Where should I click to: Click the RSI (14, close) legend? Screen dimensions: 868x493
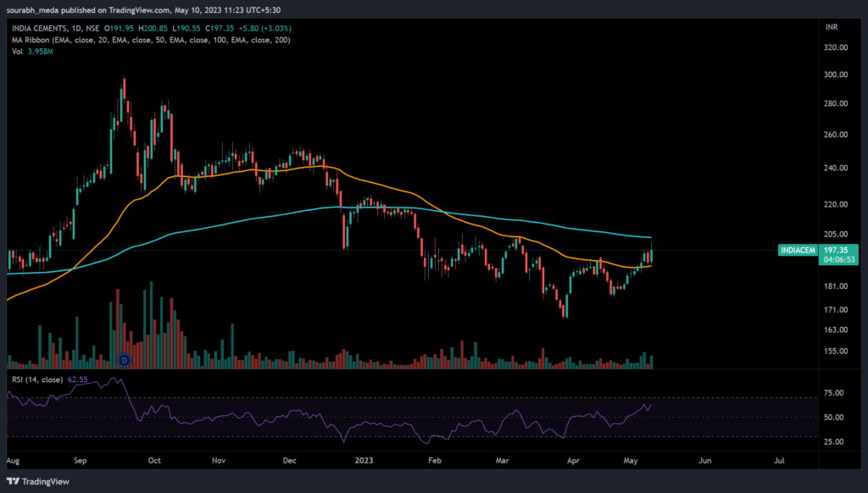[x=37, y=379]
